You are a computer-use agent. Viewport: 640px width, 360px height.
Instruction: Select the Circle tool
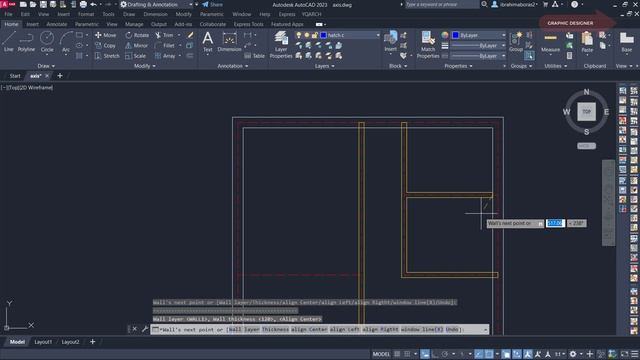(47, 42)
